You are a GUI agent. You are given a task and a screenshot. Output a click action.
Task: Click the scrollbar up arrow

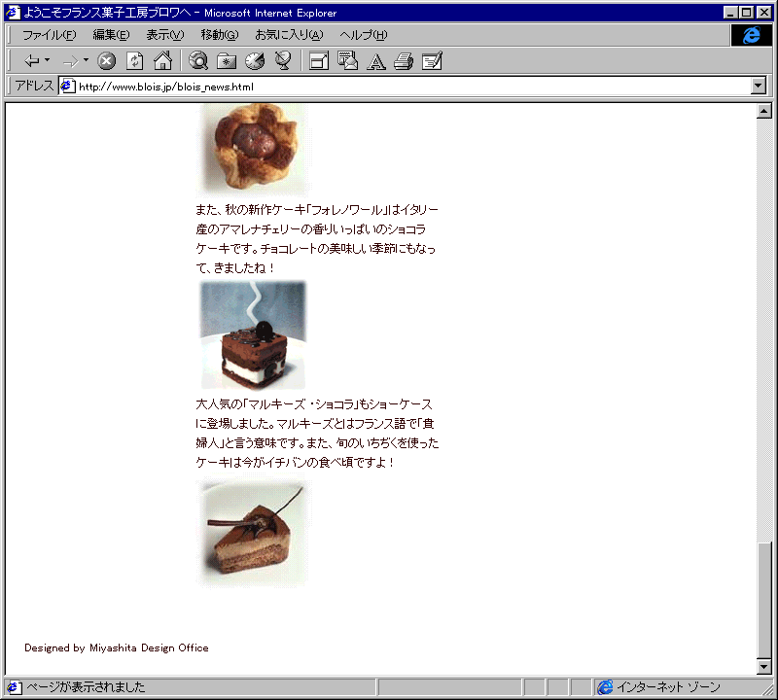tap(764, 111)
